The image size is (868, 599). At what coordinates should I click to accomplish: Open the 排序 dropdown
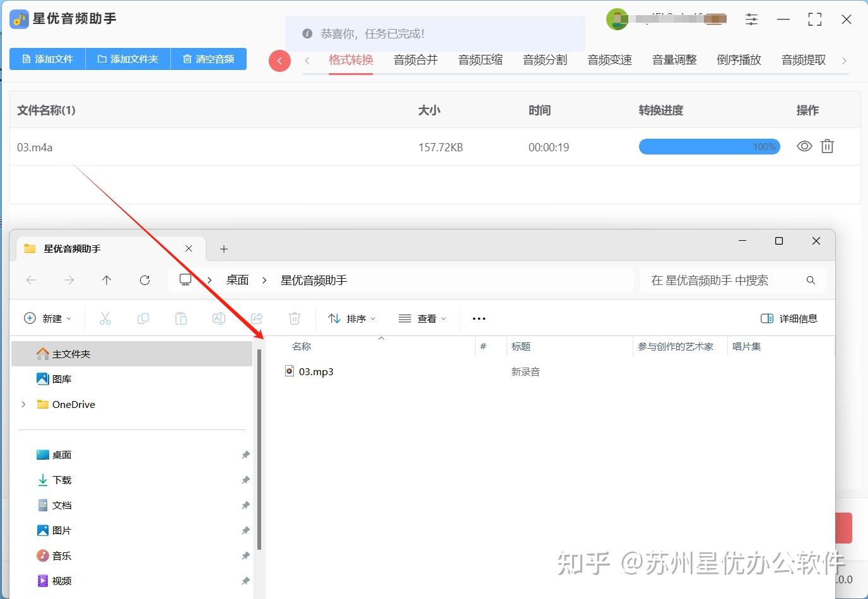352,318
